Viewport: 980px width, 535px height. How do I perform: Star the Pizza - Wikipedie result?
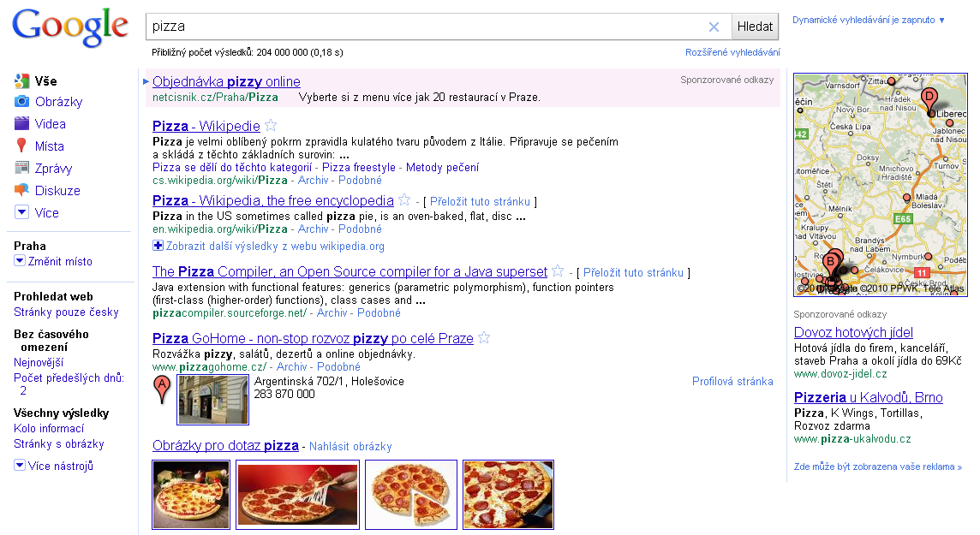pos(271,126)
